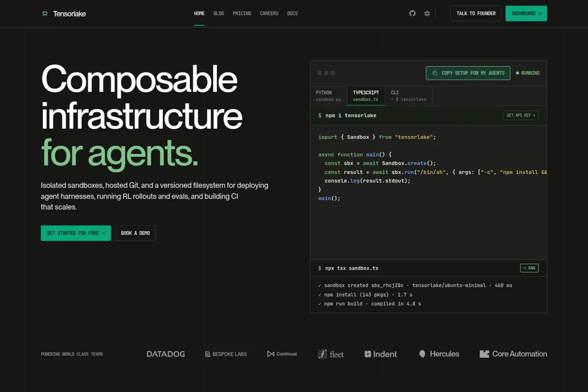The height and width of the screenshot is (392, 588).
Task: Click the fleet logo
Action: tap(331, 354)
